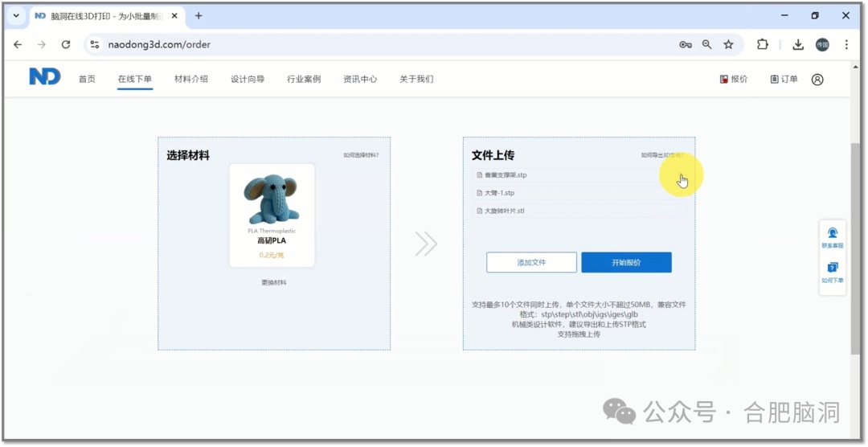The height and width of the screenshot is (447, 868).
Task: Click the ND site logo
Action: (44, 77)
